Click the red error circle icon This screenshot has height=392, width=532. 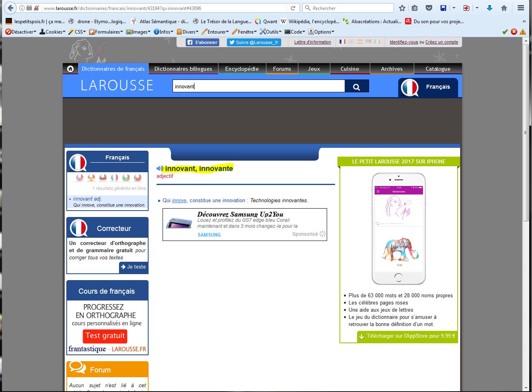pyautogui.click(x=514, y=32)
